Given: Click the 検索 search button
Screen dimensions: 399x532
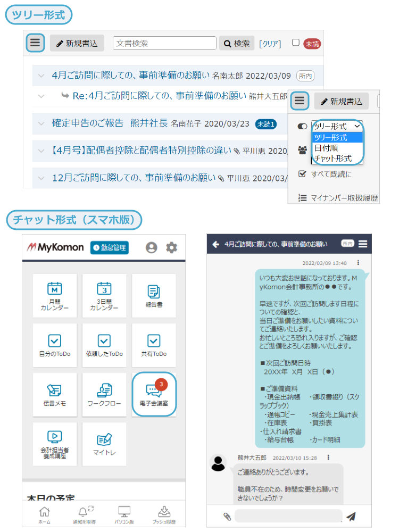Looking at the screenshot, I should tap(237, 43).
